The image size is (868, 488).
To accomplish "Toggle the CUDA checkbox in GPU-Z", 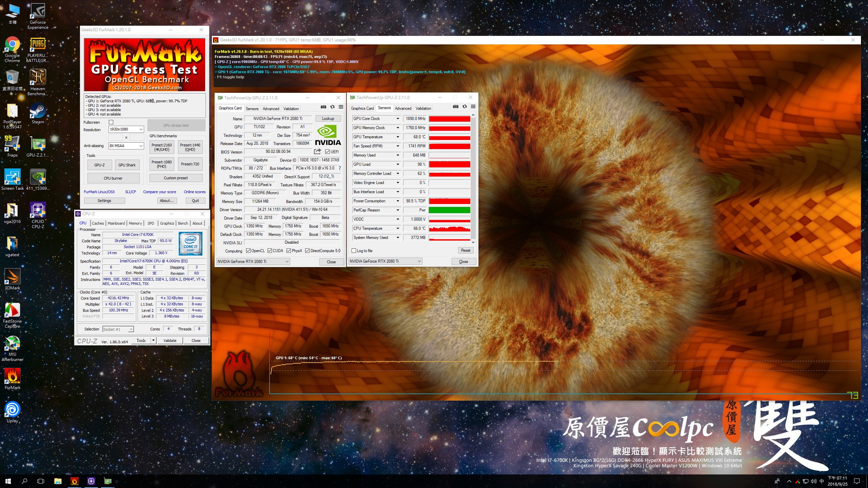I will [270, 251].
